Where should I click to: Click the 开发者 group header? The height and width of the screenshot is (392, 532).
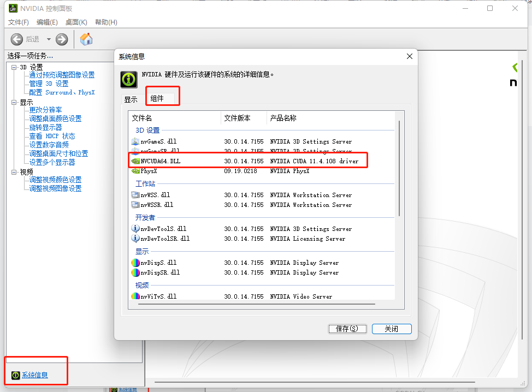tap(145, 217)
